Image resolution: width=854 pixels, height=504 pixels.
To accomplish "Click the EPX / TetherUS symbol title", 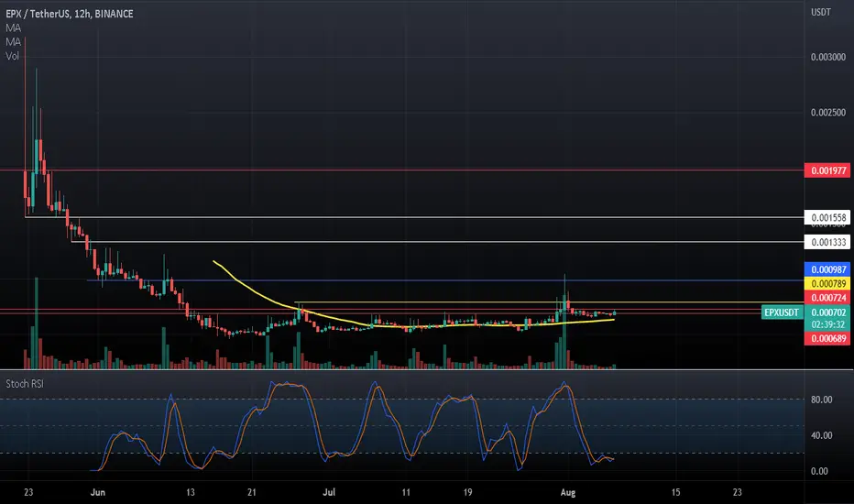I will tap(69, 14).
